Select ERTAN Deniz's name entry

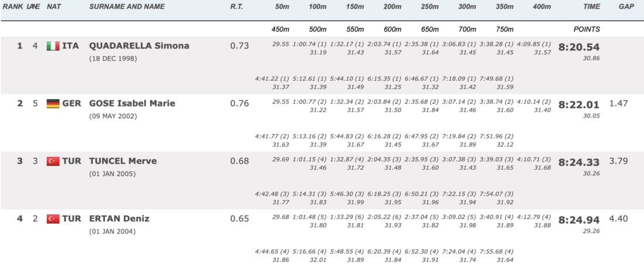click(x=119, y=218)
